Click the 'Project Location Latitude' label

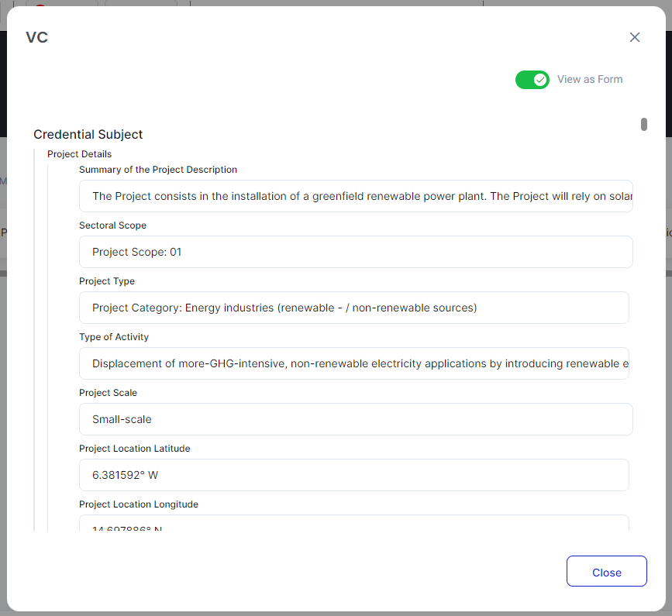point(134,449)
